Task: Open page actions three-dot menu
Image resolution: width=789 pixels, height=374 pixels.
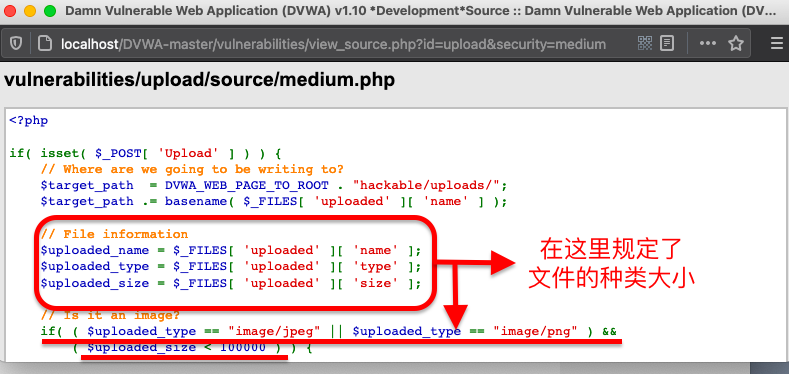Action: (x=707, y=43)
